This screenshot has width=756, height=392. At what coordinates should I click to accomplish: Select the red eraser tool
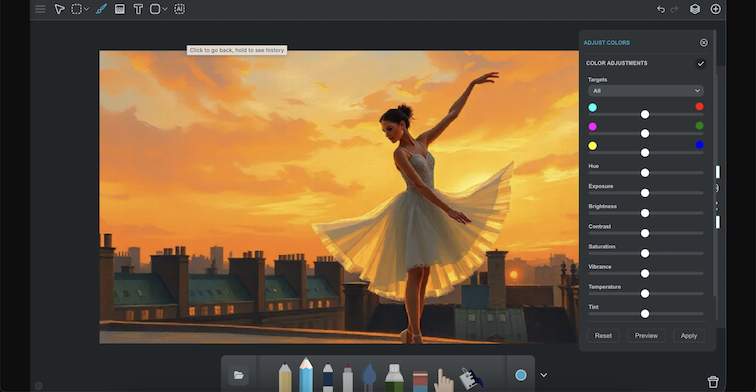pos(420,381)
